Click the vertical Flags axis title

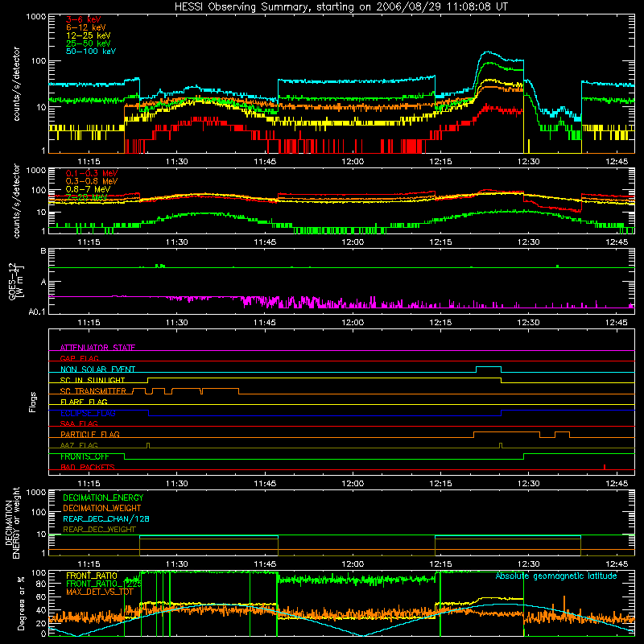coord(33,402)
